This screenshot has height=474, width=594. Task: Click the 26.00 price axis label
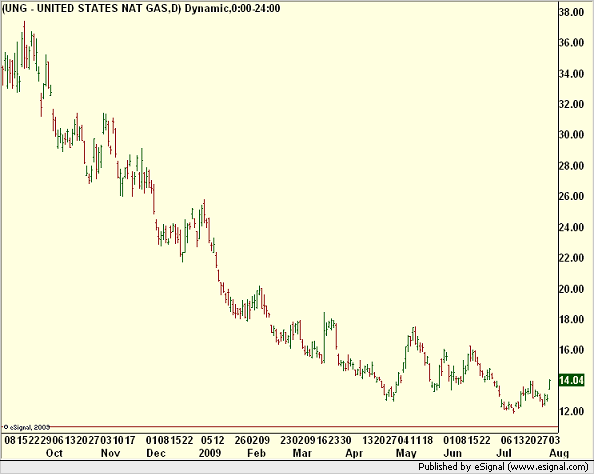(571, 196)
